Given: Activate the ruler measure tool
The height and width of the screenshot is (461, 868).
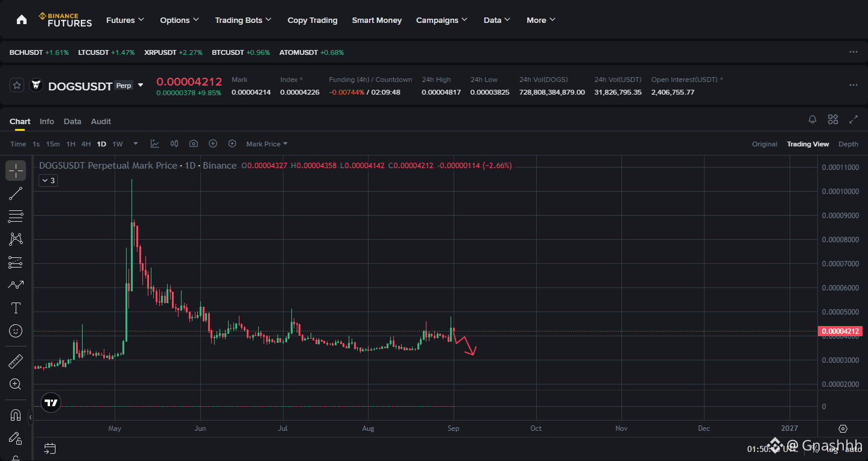Looking at the screenshot, I should [16, 362].
